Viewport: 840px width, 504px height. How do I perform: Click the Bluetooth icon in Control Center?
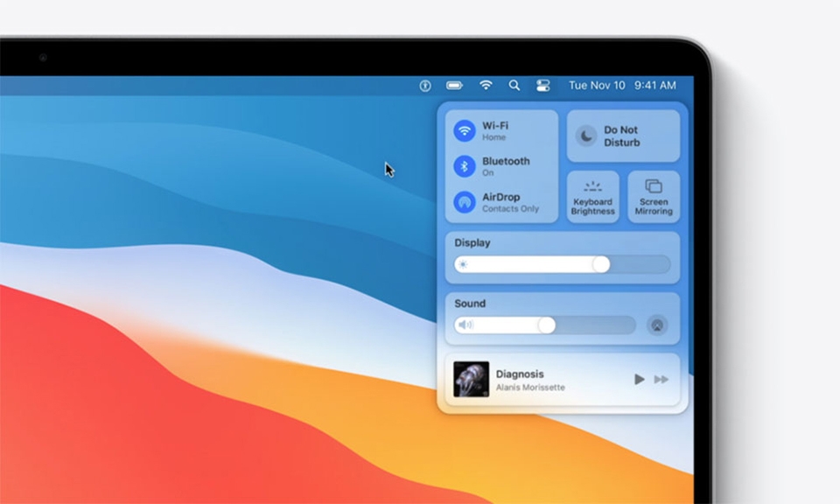point(464,165)
